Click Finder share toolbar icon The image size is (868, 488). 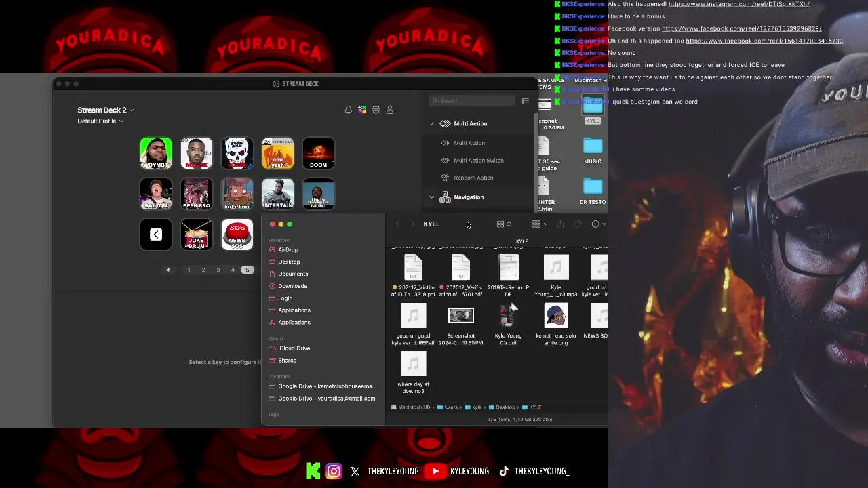tap(560, 224)
